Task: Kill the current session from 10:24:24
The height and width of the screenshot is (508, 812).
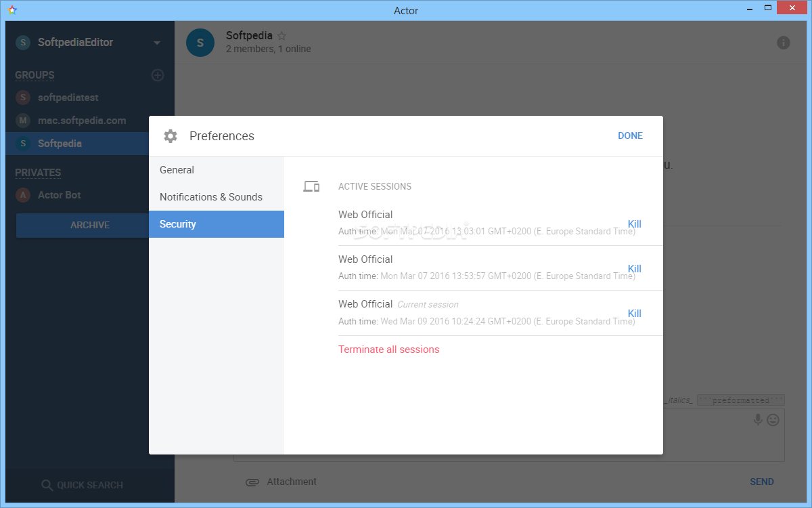Action: pyautogui.click(x=635, y=314)
